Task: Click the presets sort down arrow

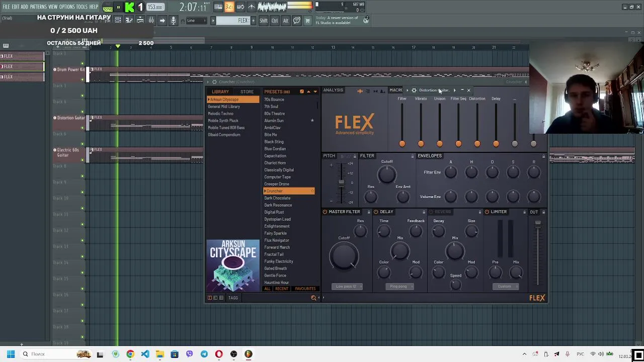Action: point(315,92)
